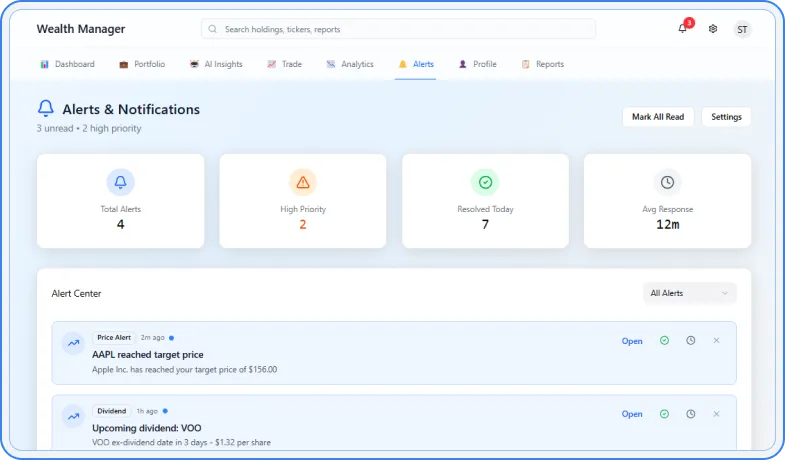The width and height of the screenshot is (785, 460).
Task: Resolve the AAPL alert with green check
Action: [x=664, y=340]
